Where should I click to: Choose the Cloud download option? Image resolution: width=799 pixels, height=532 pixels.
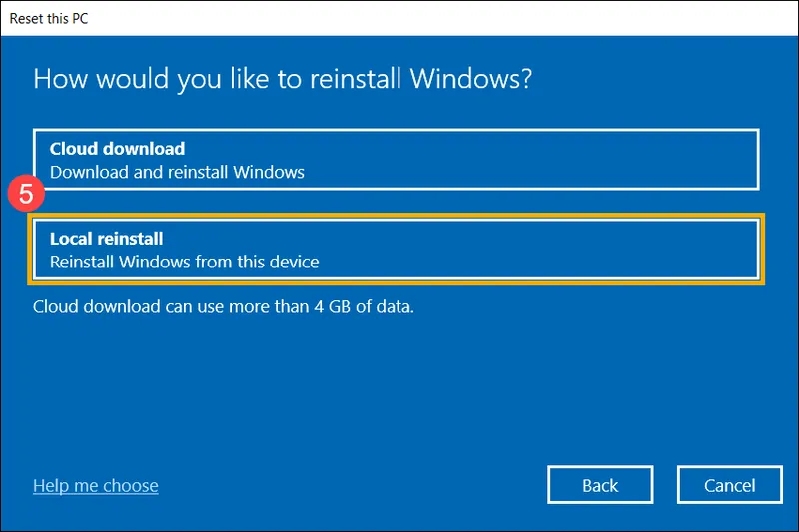pyautogui.click(x=396, y=160)
